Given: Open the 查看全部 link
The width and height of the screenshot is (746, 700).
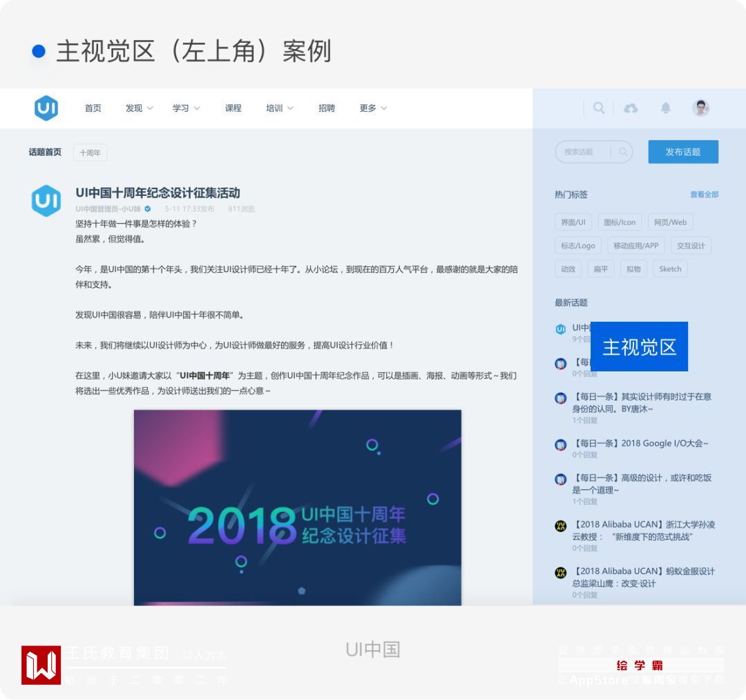Looking at the screenshot, I should 704,195.
